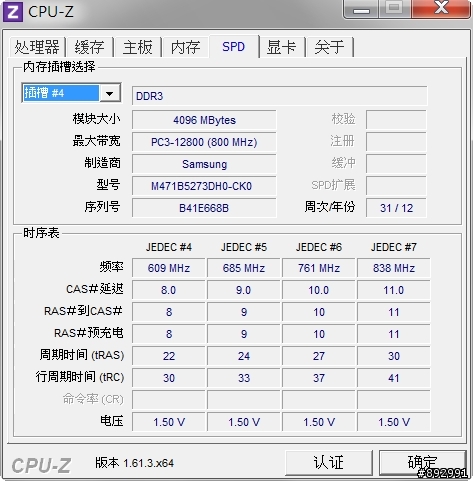The width and height of the screenshot is (473, 481).
Task: Click the 838 MHz frequency cell
Action: pyautogui.click(x=394, y=268)
